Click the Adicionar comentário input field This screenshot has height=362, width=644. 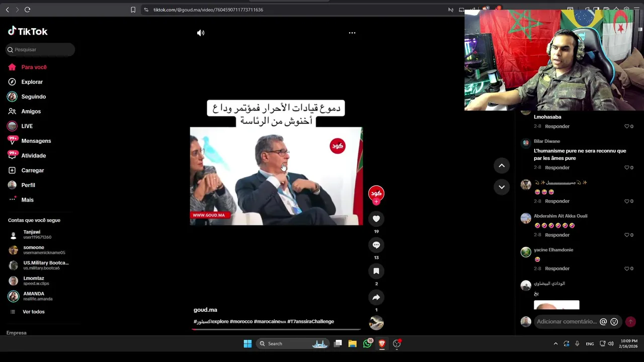pos(567,322)
